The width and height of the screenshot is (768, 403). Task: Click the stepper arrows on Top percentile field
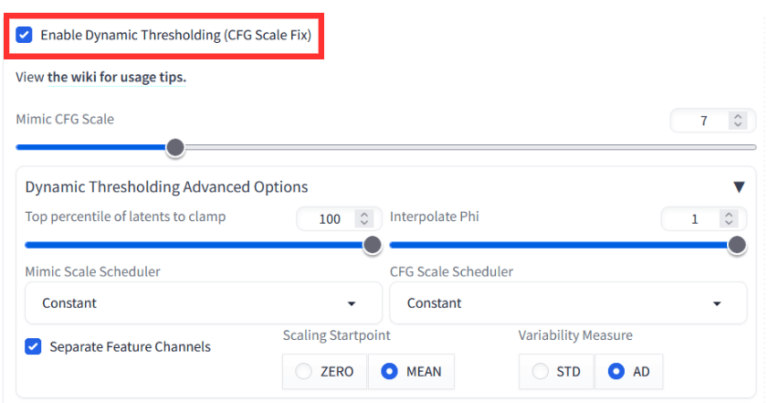coord(364,218)
